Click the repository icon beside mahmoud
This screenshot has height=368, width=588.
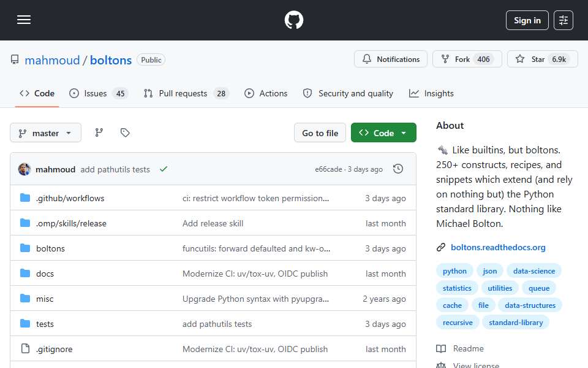tap(15, 59)
